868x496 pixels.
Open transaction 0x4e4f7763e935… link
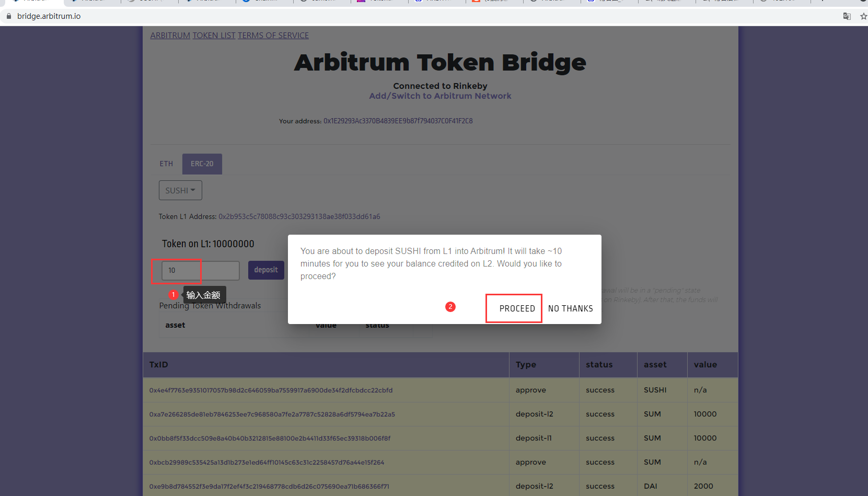coord(271,390)
